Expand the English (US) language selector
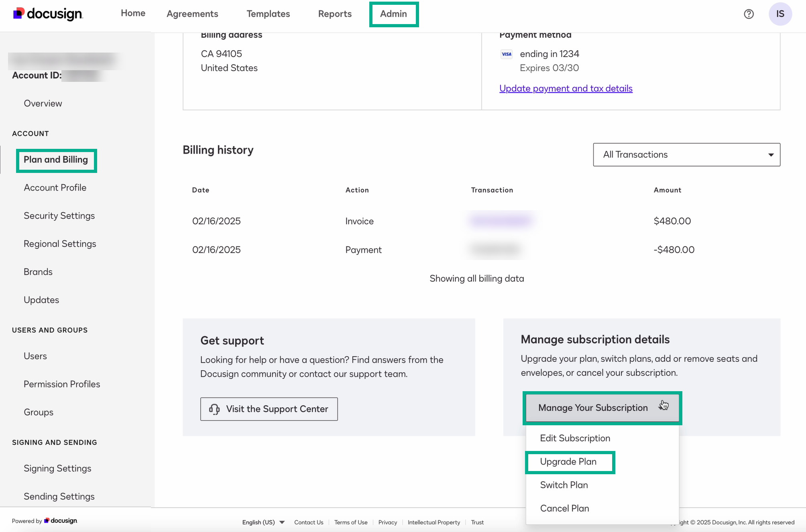 click(x=263, y=522)
